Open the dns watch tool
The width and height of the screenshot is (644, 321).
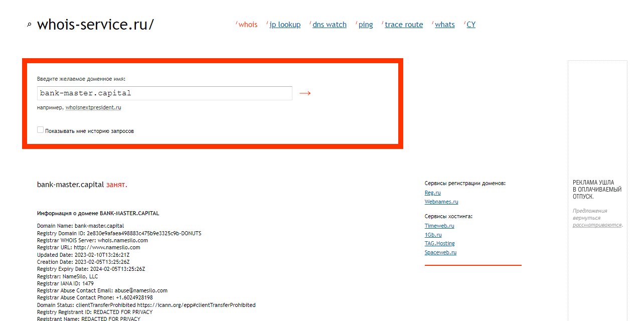click(x=330, y=25)
